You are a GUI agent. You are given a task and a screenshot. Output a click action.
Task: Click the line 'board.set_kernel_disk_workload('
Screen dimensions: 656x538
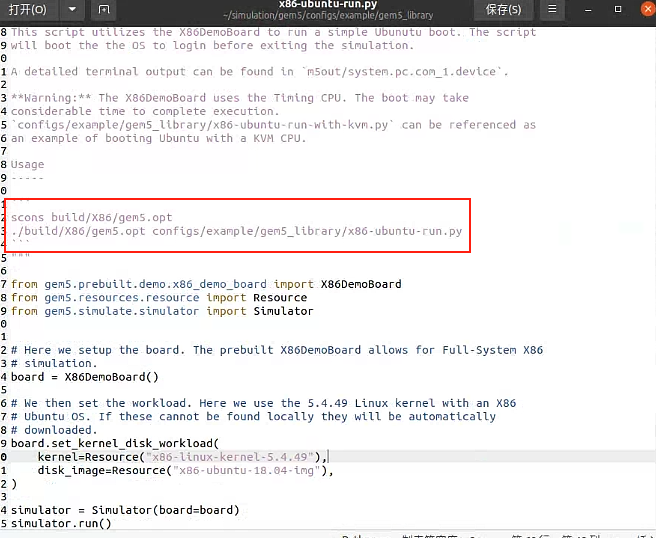click(x=115, y=443)
